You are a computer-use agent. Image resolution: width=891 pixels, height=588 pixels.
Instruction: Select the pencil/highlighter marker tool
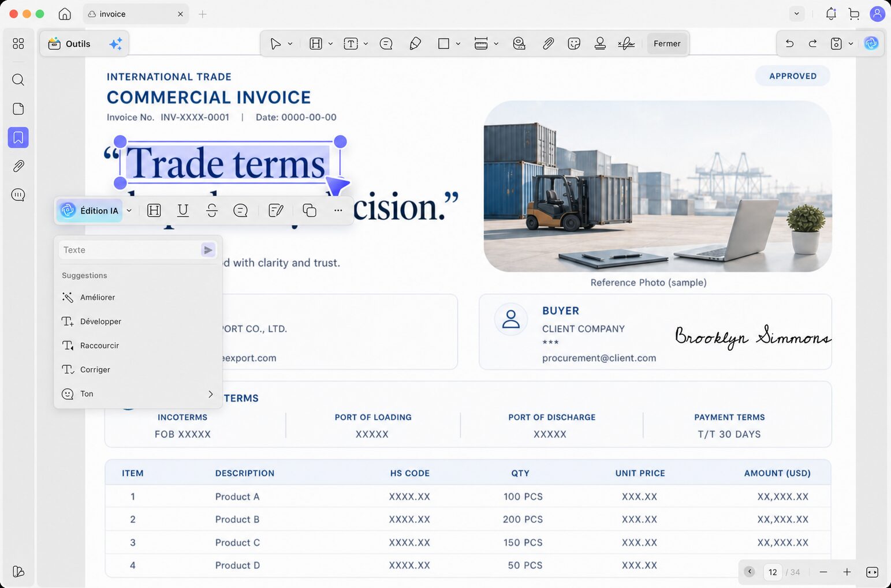point(415,44)
